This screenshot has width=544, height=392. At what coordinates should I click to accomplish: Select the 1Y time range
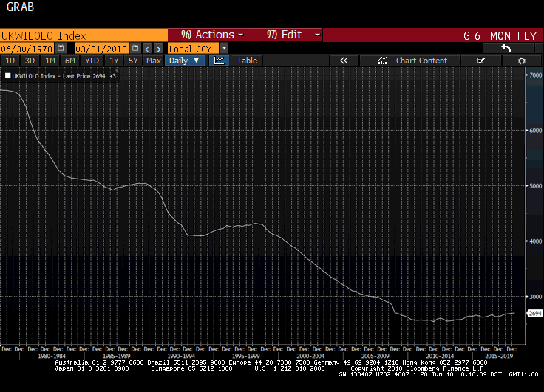114,61
